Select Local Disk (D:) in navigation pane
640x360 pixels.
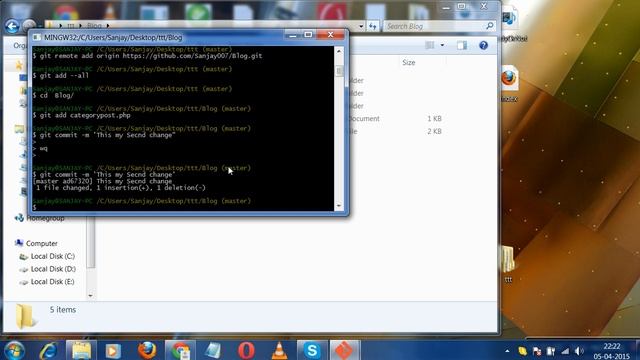(53, 269)
